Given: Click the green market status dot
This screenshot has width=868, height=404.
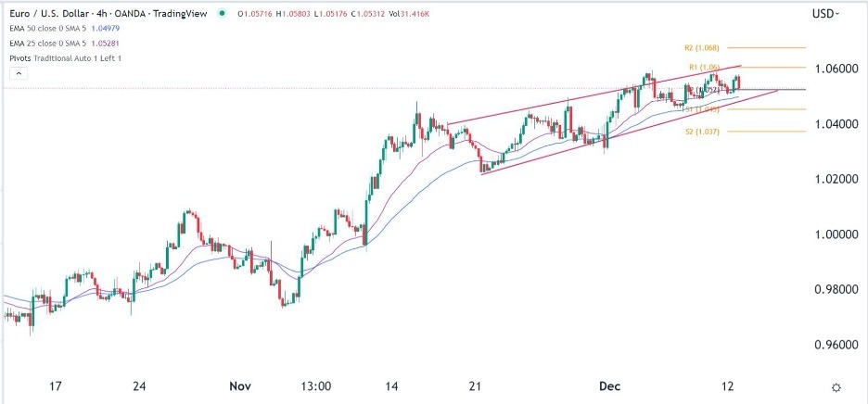Looking at the screenshot, I should point(223,14).
